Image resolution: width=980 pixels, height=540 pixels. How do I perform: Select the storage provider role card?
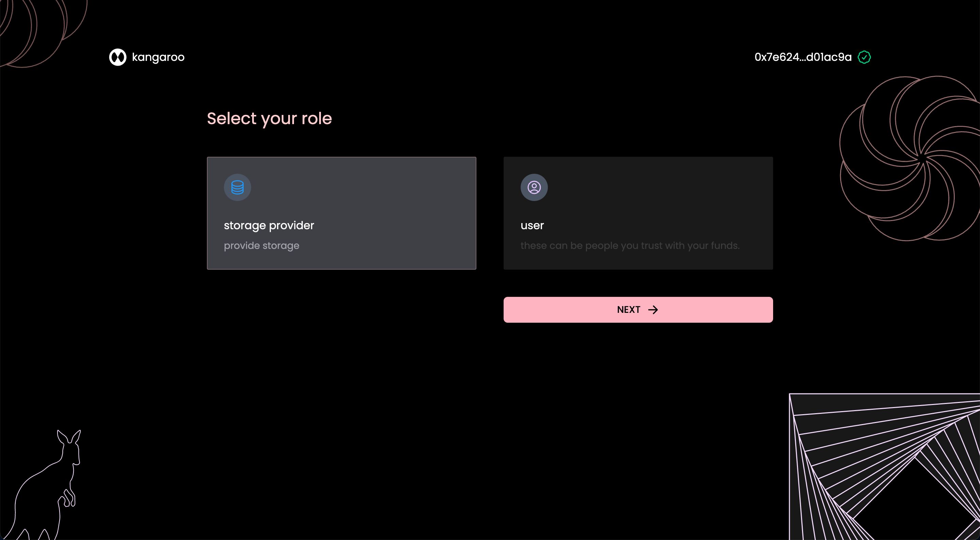click(x=342, y=213)
